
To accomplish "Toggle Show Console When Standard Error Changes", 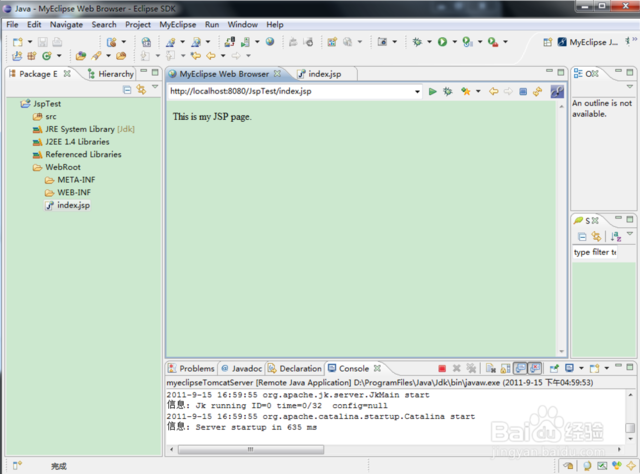I will point(534,368).
